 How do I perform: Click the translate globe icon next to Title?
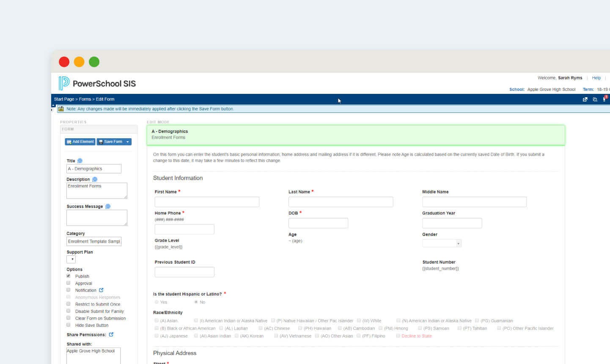click(x=80, y=161)
